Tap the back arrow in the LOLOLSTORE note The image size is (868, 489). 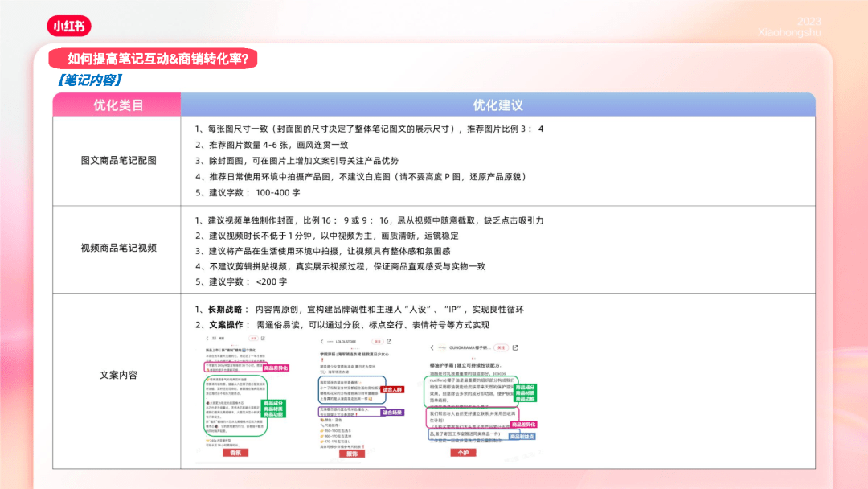click(321, 341)
